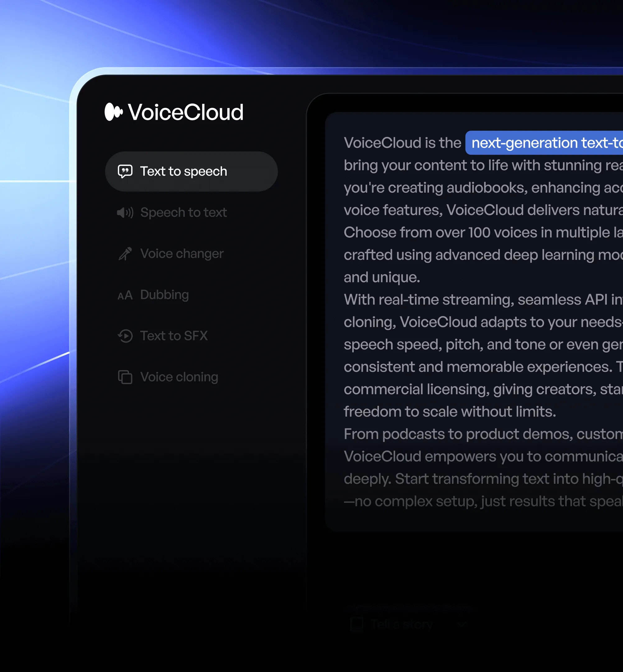Click the Voice cloning duplicate icon
The height and width of the screenshot is (672, 623).
pos(125,377)
